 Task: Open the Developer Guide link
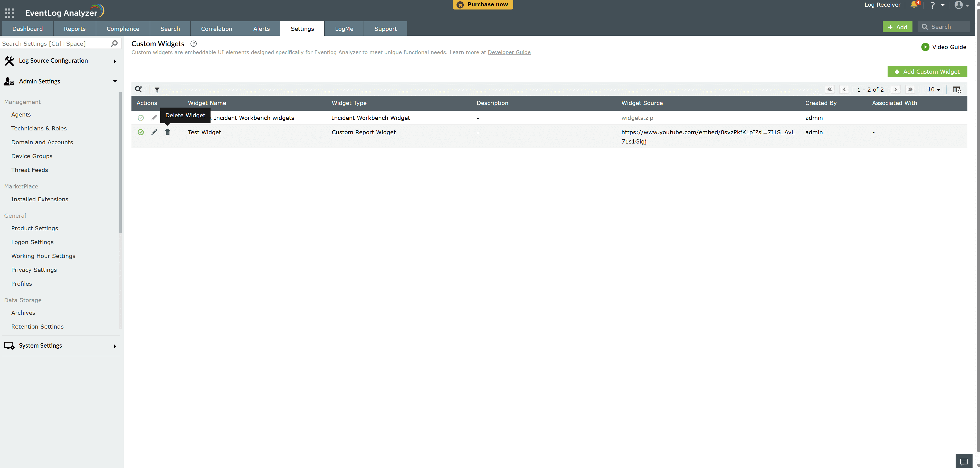click(509, 52)
